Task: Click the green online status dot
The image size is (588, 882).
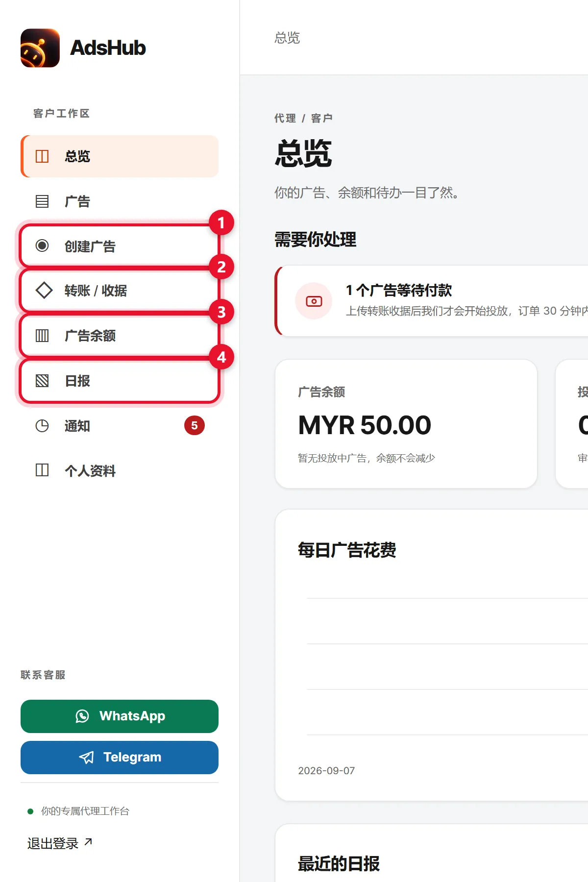Action: point(30,811)
